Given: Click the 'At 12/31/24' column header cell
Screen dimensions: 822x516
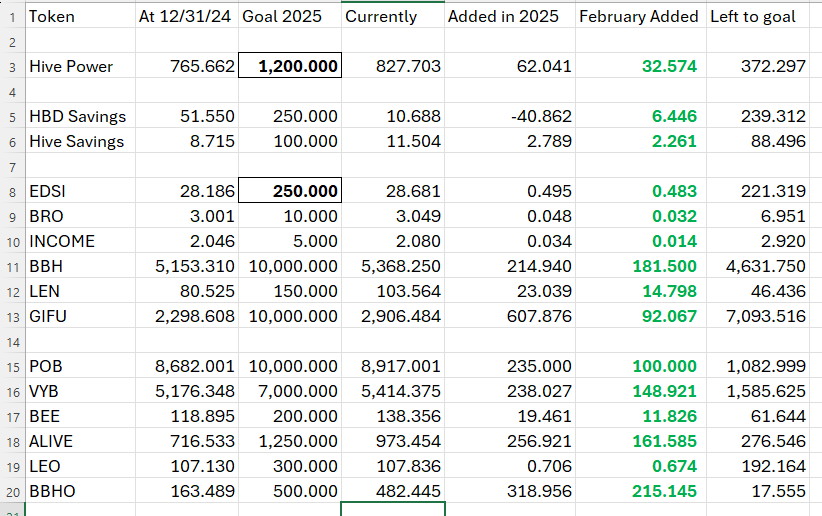Looking at the screenshot, I should point(187,16).
